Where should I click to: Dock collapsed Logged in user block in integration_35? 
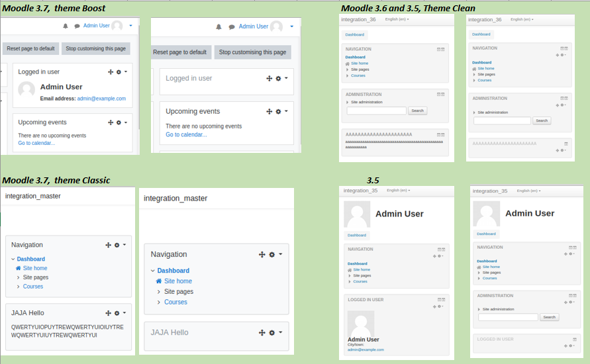click(x=575, y=339)
